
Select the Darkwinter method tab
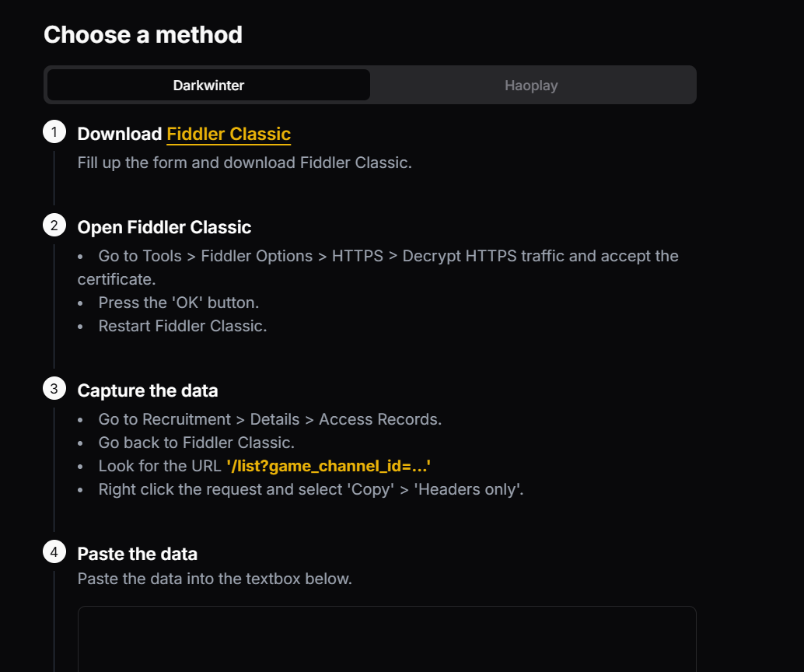coord(208,85)
